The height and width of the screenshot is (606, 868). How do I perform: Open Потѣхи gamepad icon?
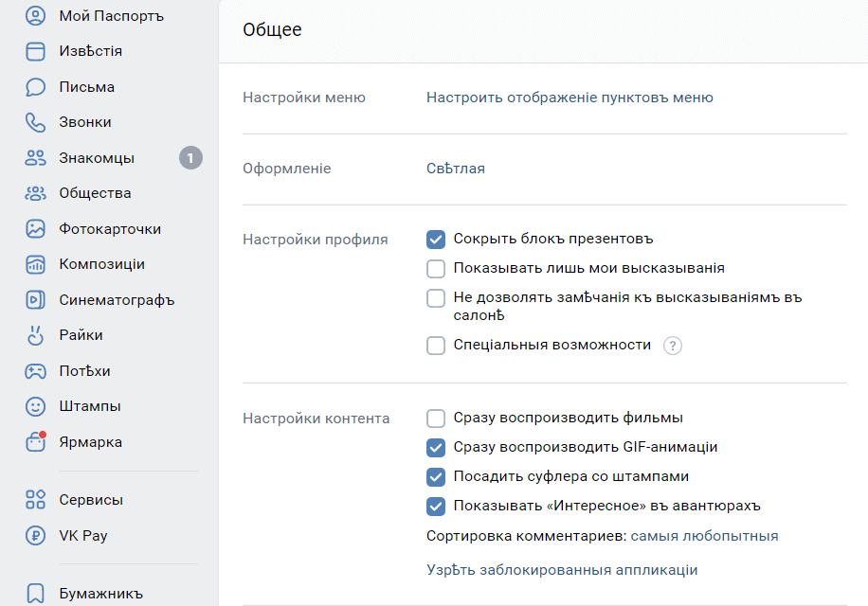coord(35,371)
